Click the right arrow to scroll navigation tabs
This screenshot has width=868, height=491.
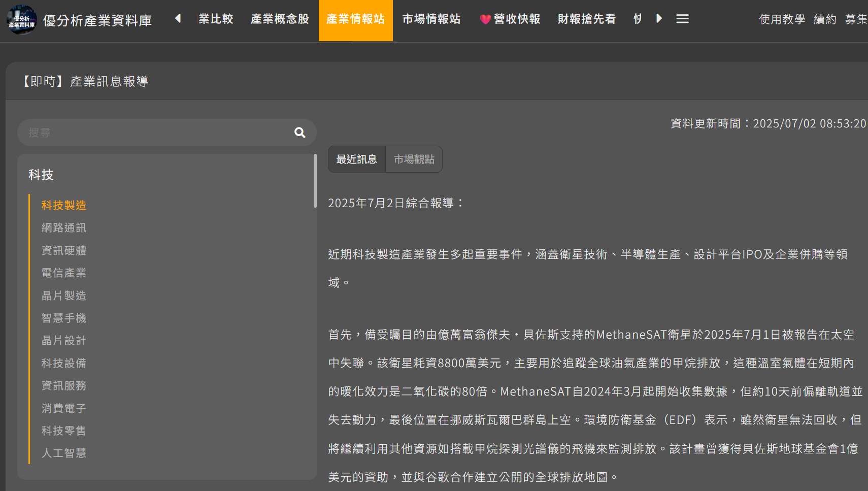point(659,19)
